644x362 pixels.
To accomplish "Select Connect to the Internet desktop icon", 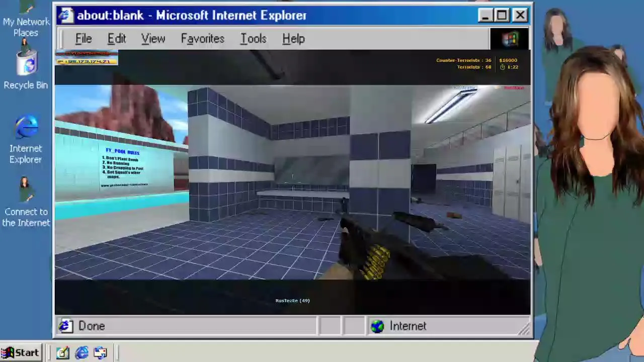I will pos(26,202).
